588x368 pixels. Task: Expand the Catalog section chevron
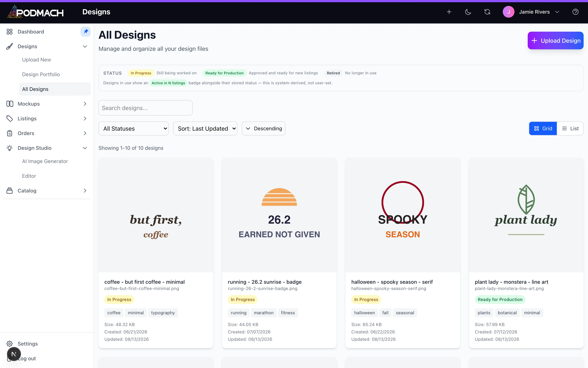point(85,191)
